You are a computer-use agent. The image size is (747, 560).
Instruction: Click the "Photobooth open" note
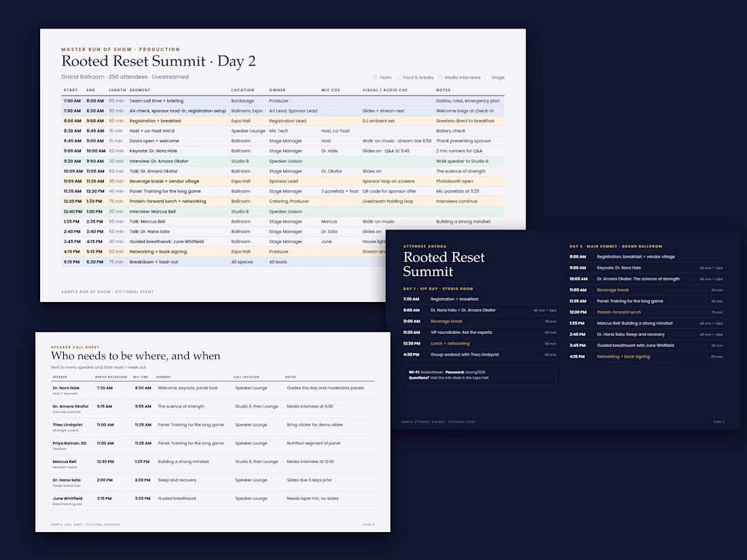(x=454, y=181)
